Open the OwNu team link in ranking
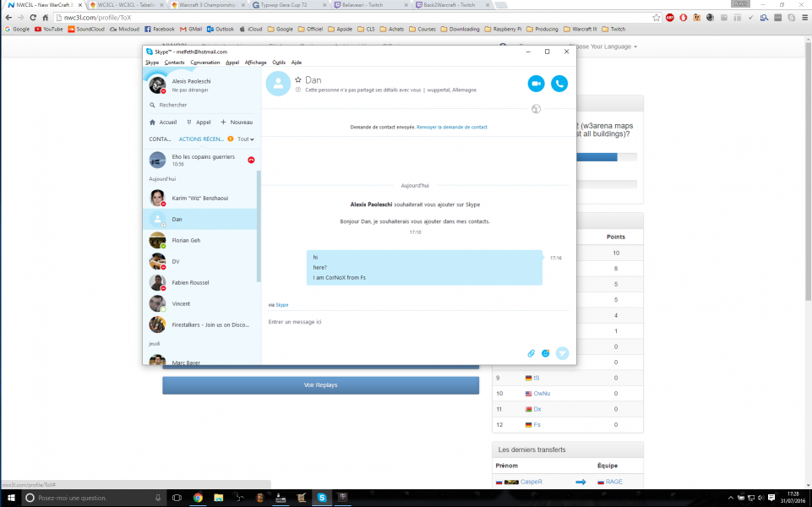Viewport: 812px width, 507px height. click(x=542, y=394)
